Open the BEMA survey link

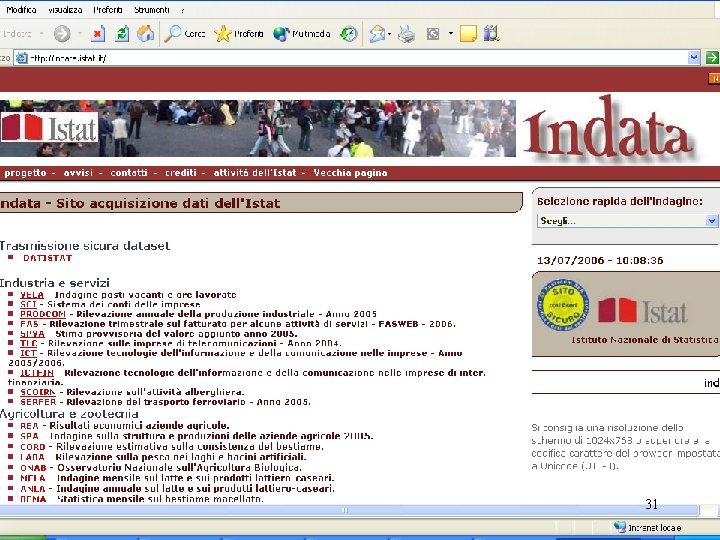click(x=33, y=499)
